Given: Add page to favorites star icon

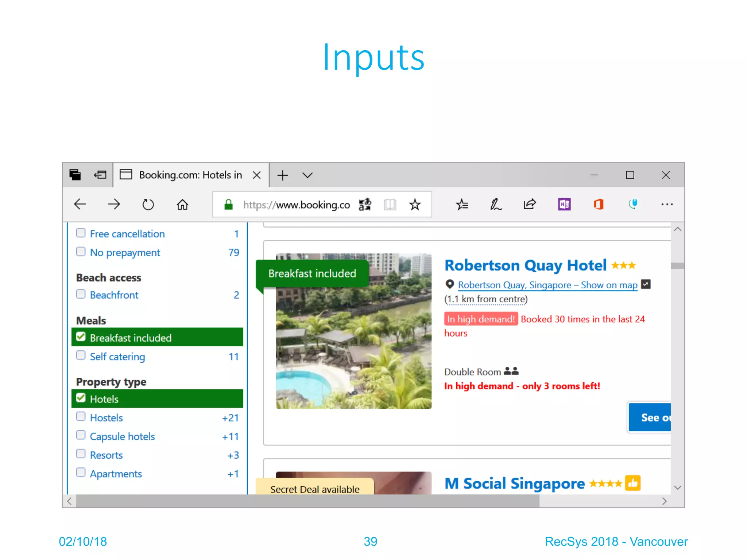Looking at the screenshot, I should (415, 205).
